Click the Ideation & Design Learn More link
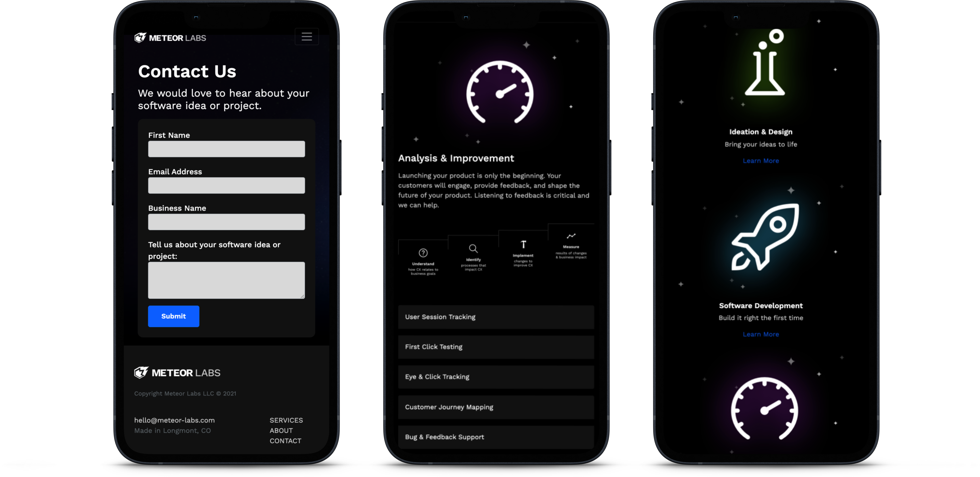 (761, 161)
